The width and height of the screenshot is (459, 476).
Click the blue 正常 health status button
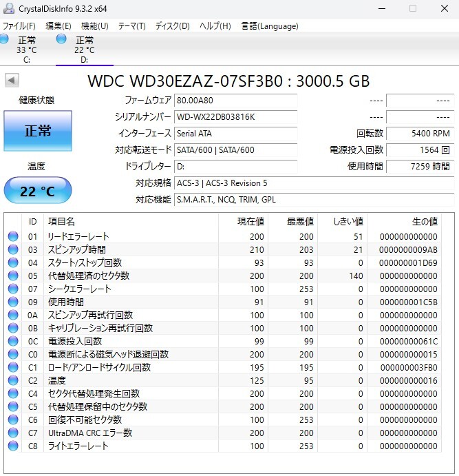coord(38,131)
